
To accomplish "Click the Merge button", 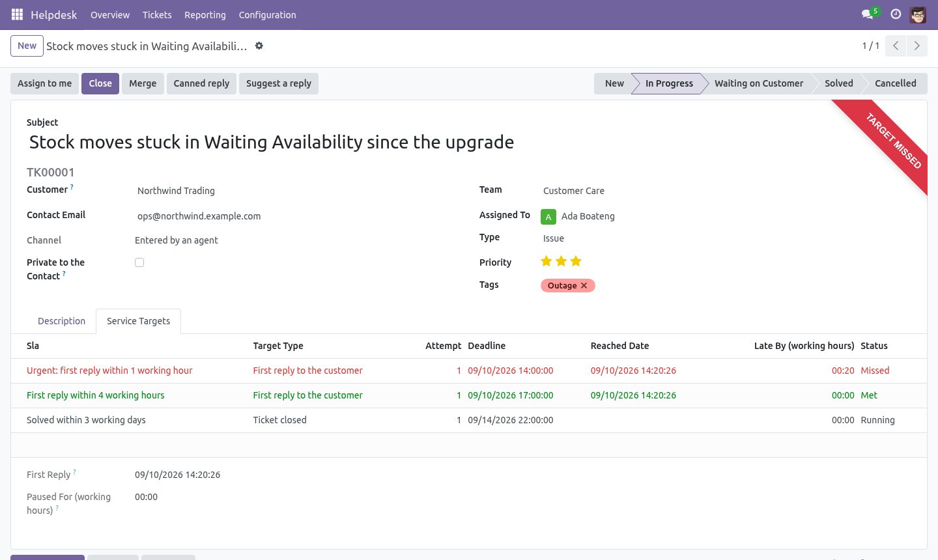I will coord(143,83).
